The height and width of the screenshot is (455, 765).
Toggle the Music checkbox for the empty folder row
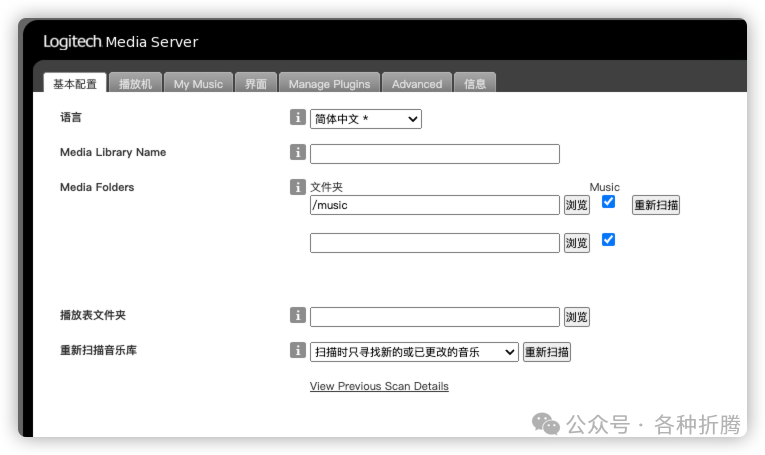[x=608, y=239]
